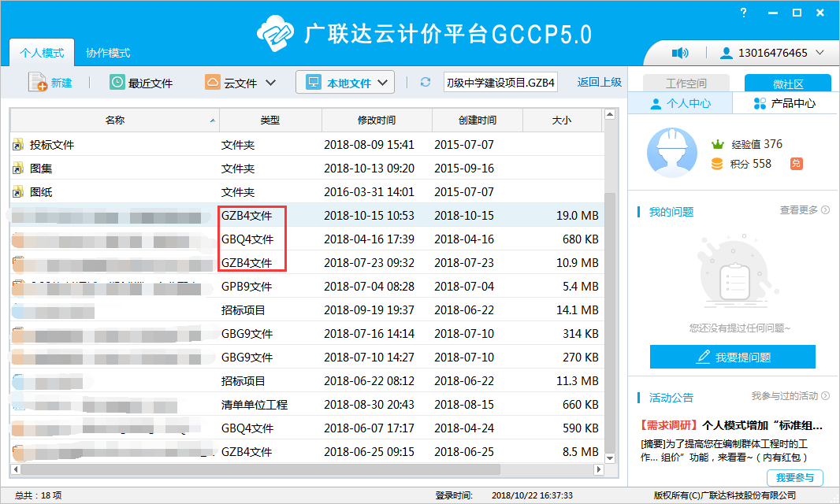Screen dimensions: 840x504
Task: Sort by 名称 column header
Action: click(x=114, y=120)
